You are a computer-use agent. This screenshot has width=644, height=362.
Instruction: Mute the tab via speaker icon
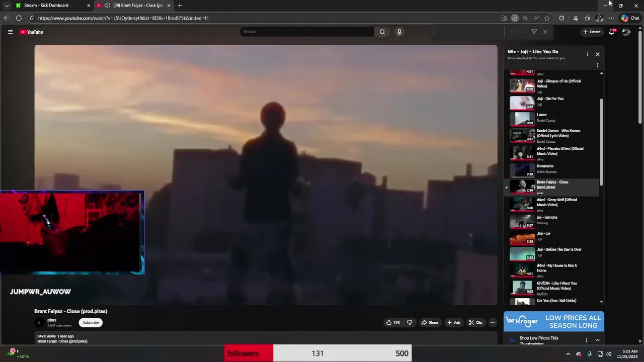pyautogui.click(x=107, y=6)
